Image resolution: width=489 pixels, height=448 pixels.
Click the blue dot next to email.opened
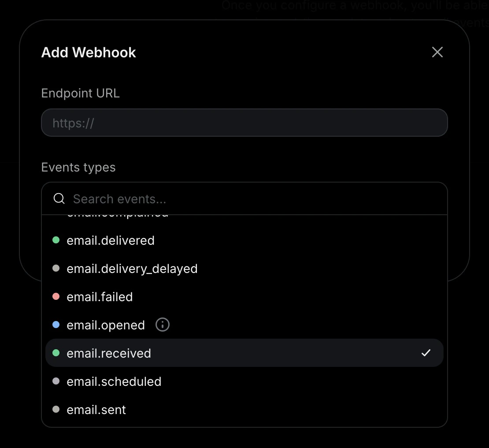pos(56,325)
